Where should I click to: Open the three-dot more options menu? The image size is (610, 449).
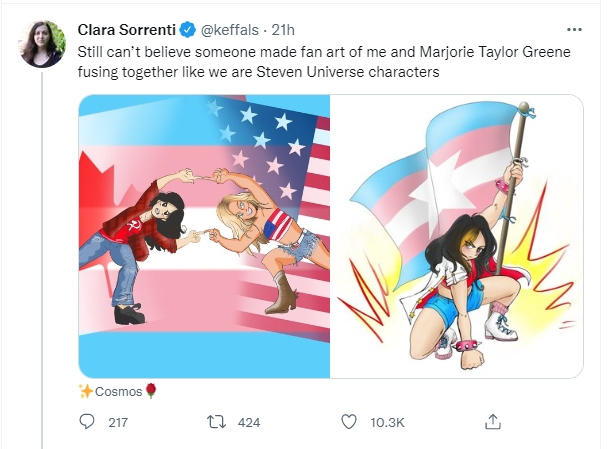[573, 30]
